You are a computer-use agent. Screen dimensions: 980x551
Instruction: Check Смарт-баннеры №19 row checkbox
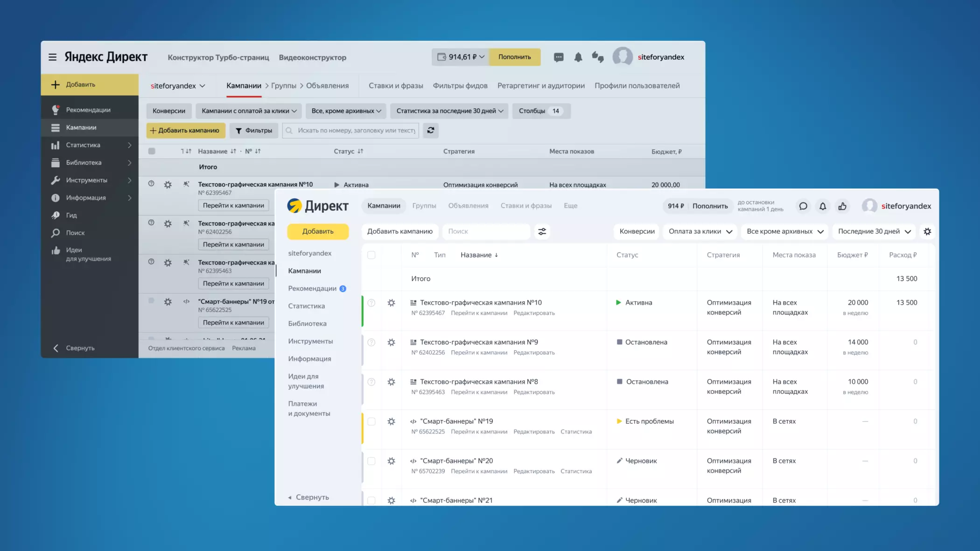(x=371, y=421)
